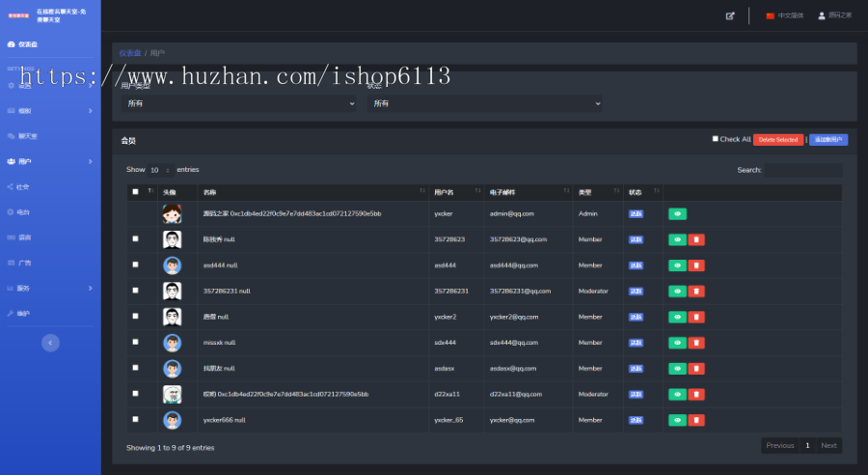The image size is (868, 475).
Task: Follow the 仪表盘 breadcrumb link
Action: pos(130,53)
